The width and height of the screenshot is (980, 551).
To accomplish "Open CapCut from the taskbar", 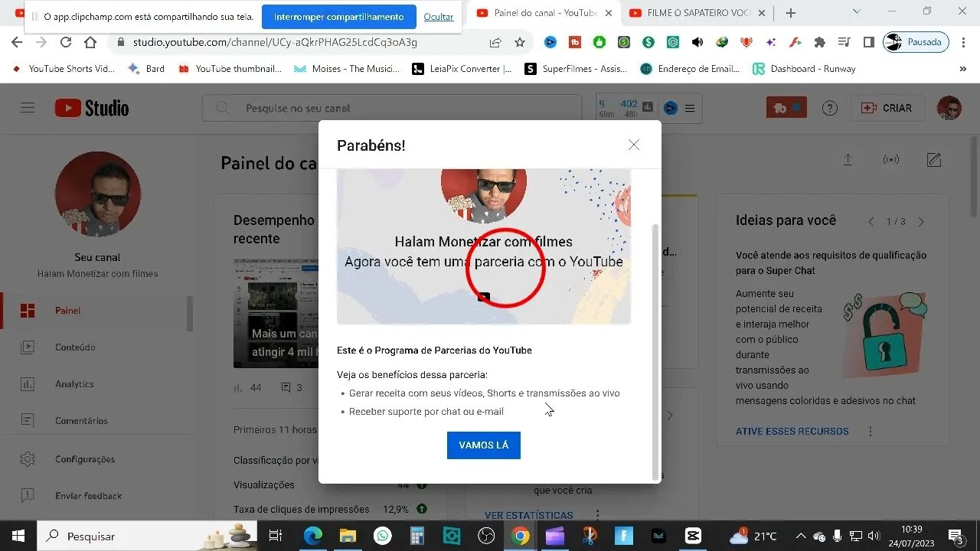I will 692,536.
